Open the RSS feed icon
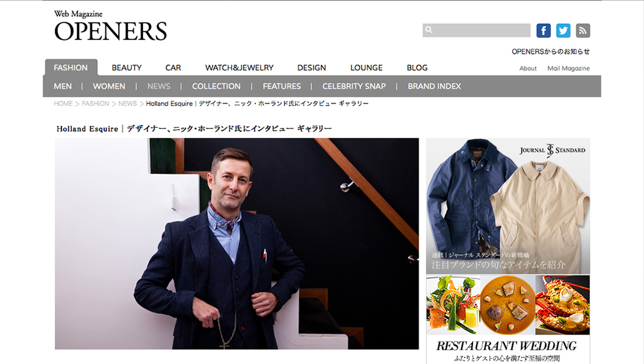Viewport: 644px width, 364px height. (583, 31)
